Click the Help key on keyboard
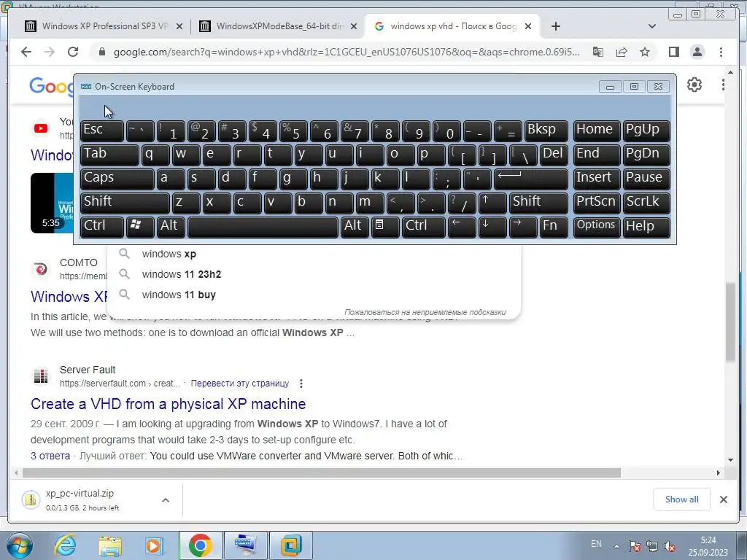Screen dimensions: 747x560 pos(646,226)
